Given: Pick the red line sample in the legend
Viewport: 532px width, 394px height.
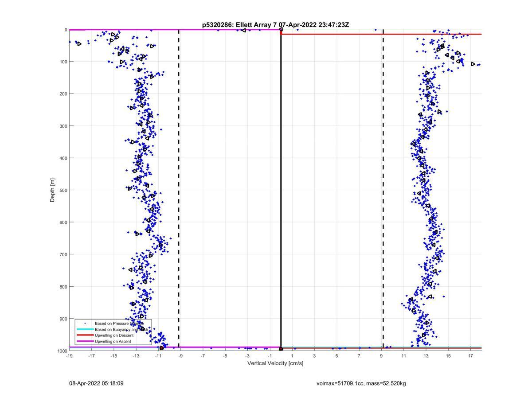Looking at the screenshot, I should (85, 335).
